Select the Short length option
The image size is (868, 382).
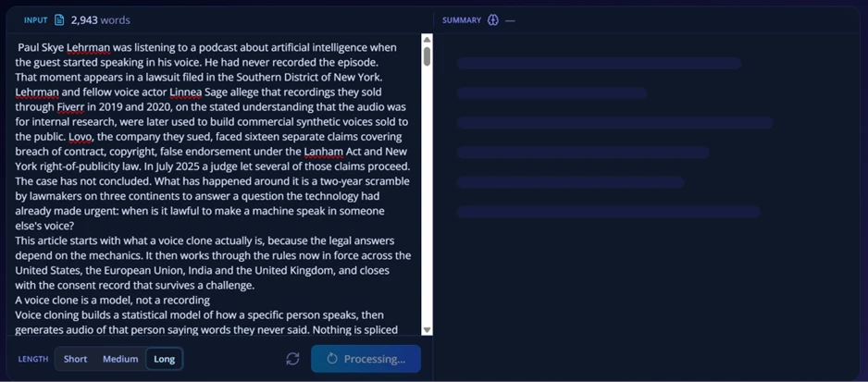(75, 359)
